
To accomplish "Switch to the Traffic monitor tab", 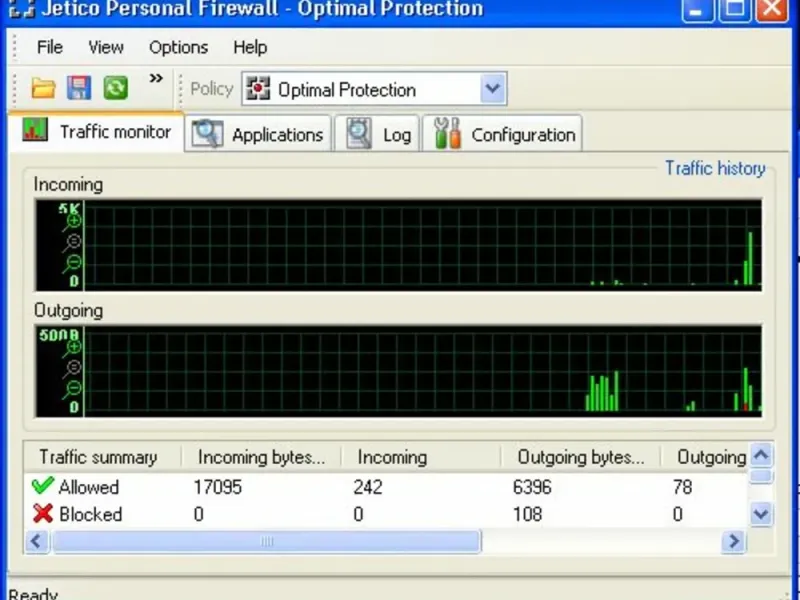I will pyautogui.click(x=96, y=132).
